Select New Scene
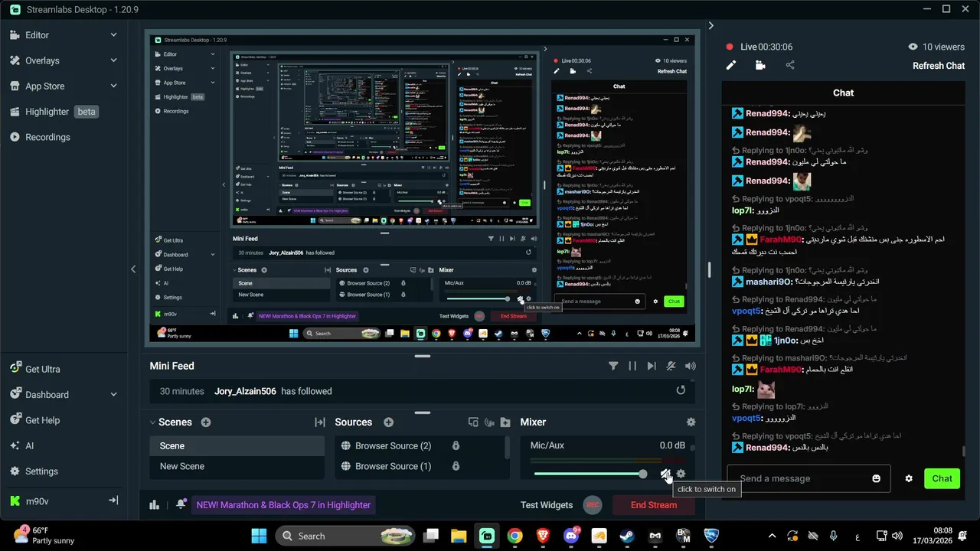This screenshot has width=980, height=551. [237, 466]
